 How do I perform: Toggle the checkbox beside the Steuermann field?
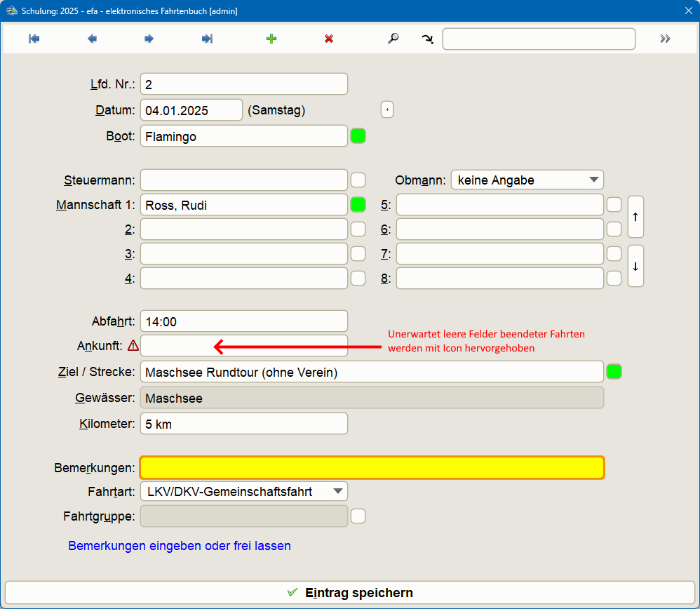pos(358,180)
